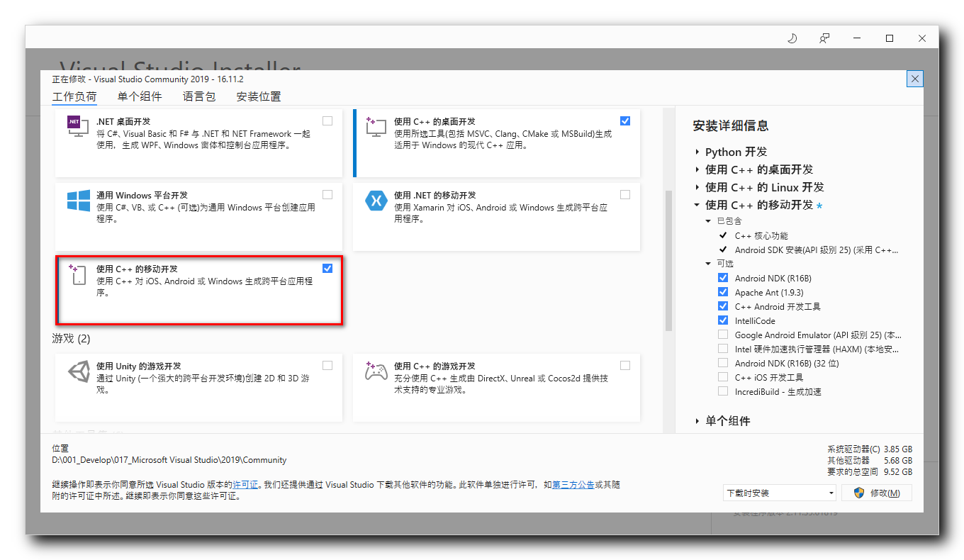The width and height of the screenshot is (964, 560).
Task: Click the Android SDK 安装 included item
Action: (x=817, y=250)
